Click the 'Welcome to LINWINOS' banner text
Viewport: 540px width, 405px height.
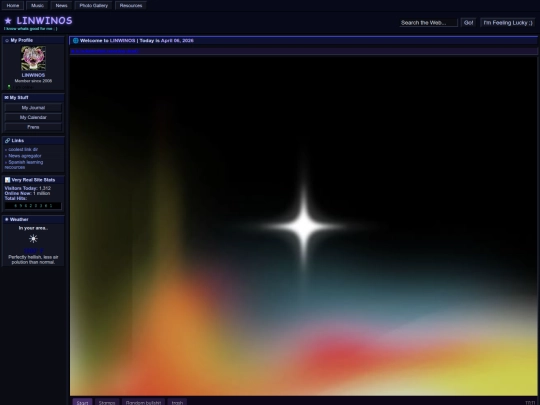click(107, 41)
